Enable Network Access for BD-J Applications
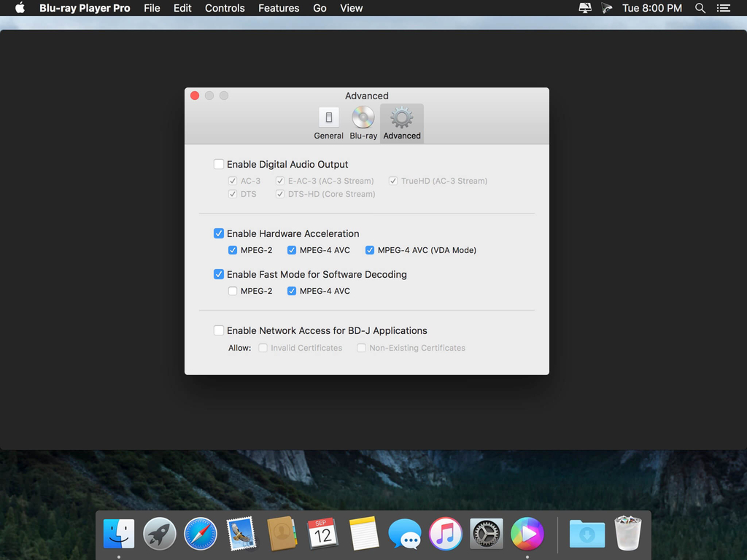Screen dimensions: 747x560 click(219, 330)
